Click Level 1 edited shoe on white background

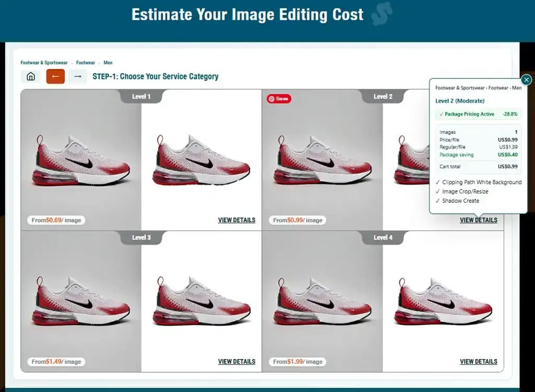coord(201,160)
